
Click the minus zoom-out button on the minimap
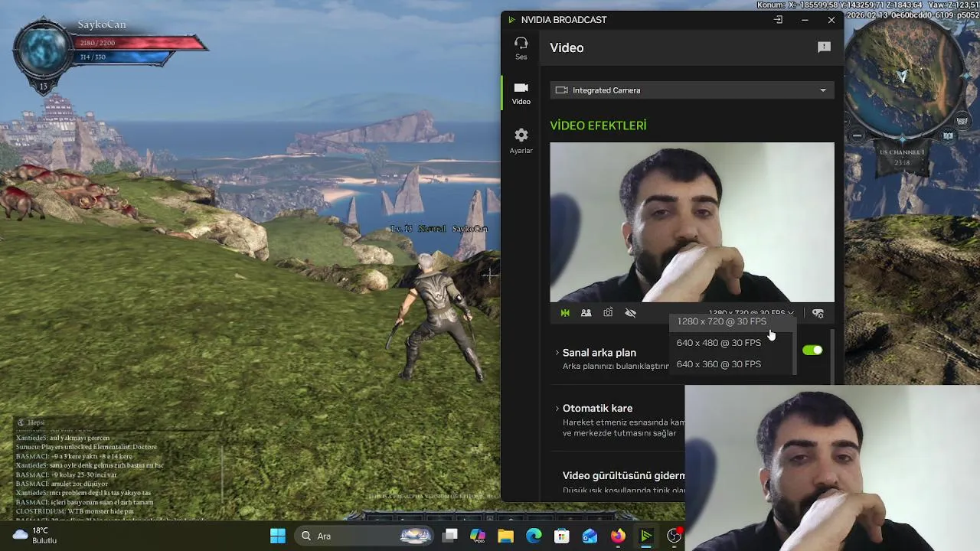click(857, 136)
